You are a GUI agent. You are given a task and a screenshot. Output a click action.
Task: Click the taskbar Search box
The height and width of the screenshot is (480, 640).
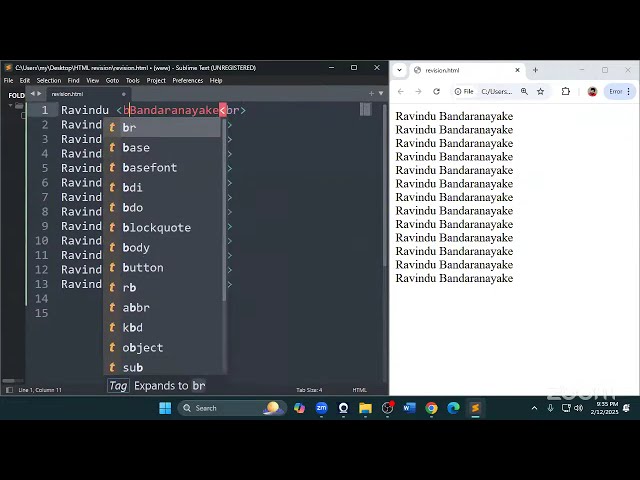231,408
